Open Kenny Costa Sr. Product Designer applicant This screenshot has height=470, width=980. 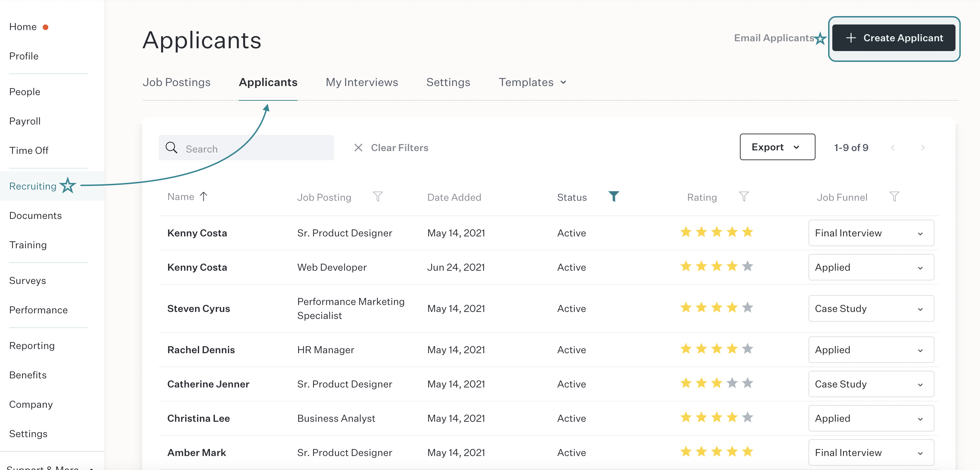pos(197,233)
